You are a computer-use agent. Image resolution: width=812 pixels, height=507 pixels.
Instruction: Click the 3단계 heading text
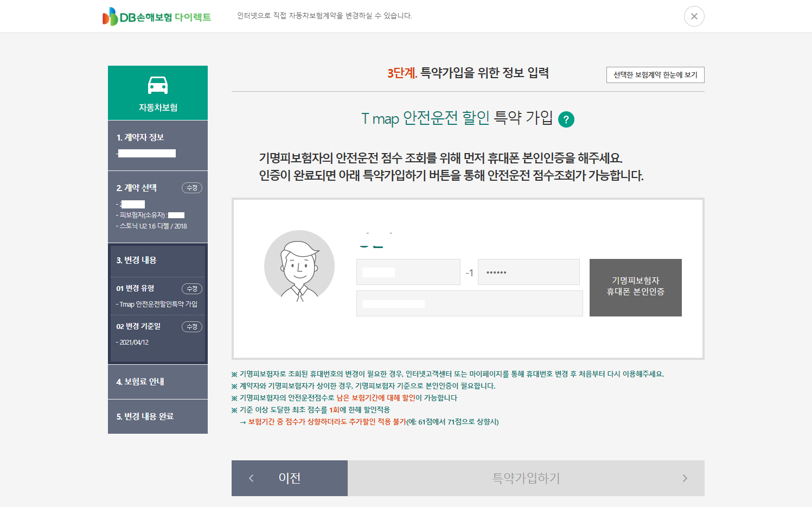tap(468, 73)
